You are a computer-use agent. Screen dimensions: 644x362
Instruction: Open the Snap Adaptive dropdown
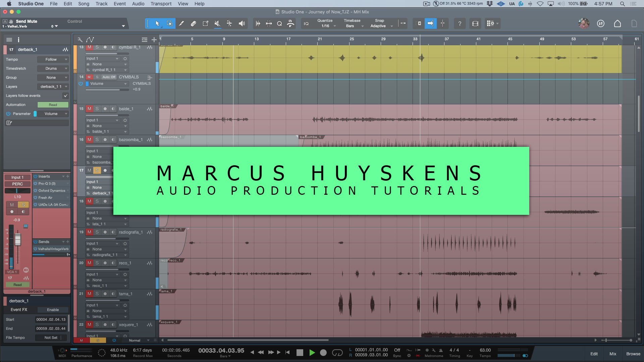(381, 26)
